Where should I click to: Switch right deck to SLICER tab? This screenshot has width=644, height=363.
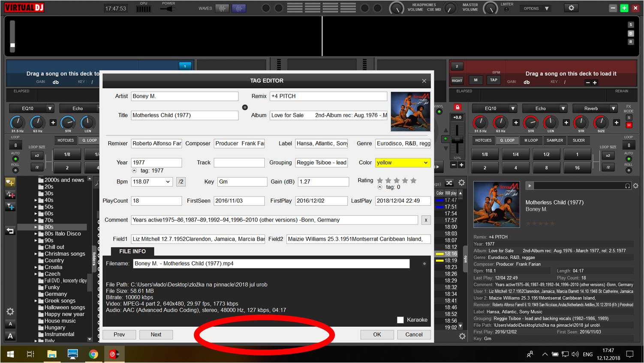(578, 140)
